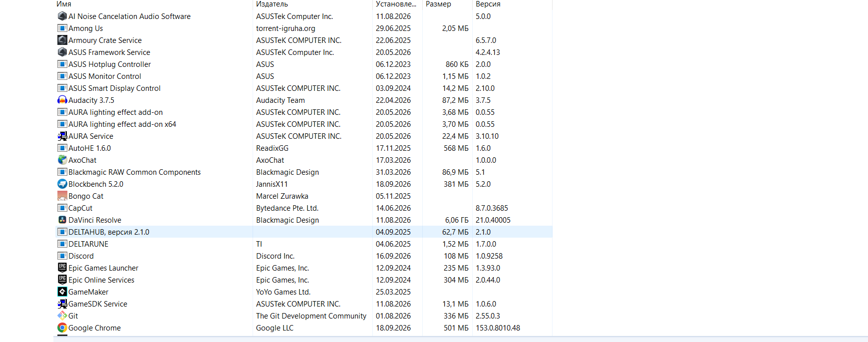
Task: Click install date 31.03.2026
Action: pyautogui.click(x=393, y=172)
